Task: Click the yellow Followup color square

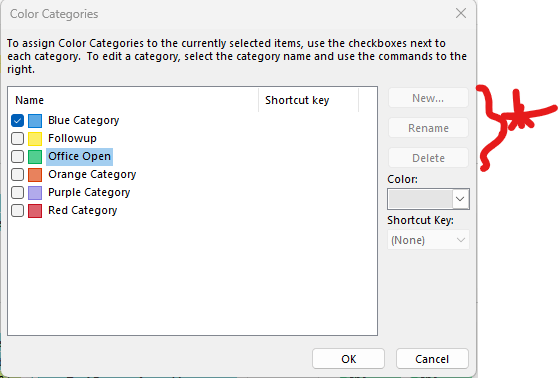Action: [x=35, y=138]
